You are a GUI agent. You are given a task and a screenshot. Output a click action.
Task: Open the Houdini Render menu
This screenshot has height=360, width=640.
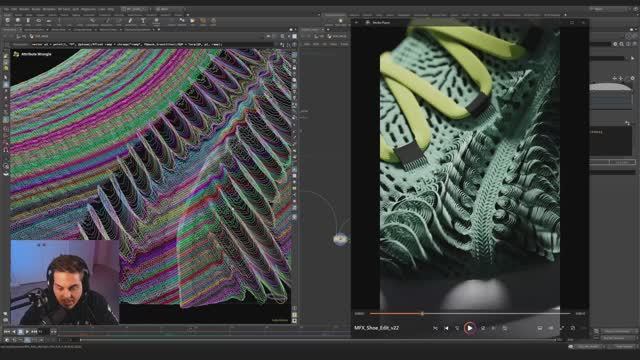[x=24, y=9]
